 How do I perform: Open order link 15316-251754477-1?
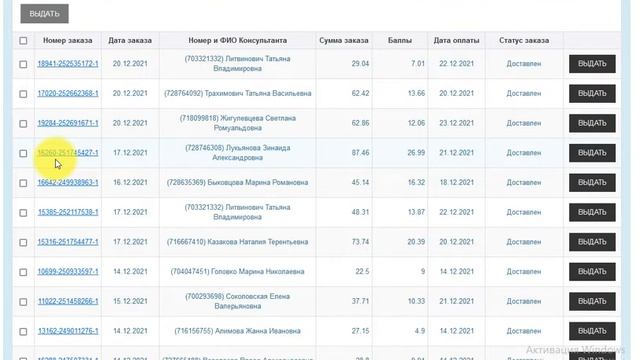tap(68, 242)
